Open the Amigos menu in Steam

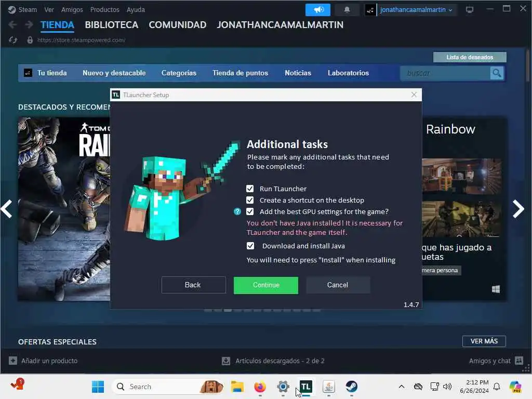pyautogui.click(x=72, y=9)
